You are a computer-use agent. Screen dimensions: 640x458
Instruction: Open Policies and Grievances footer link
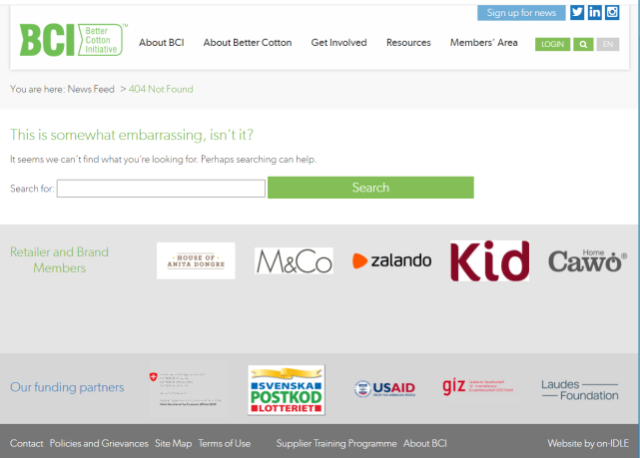(99, 443)
